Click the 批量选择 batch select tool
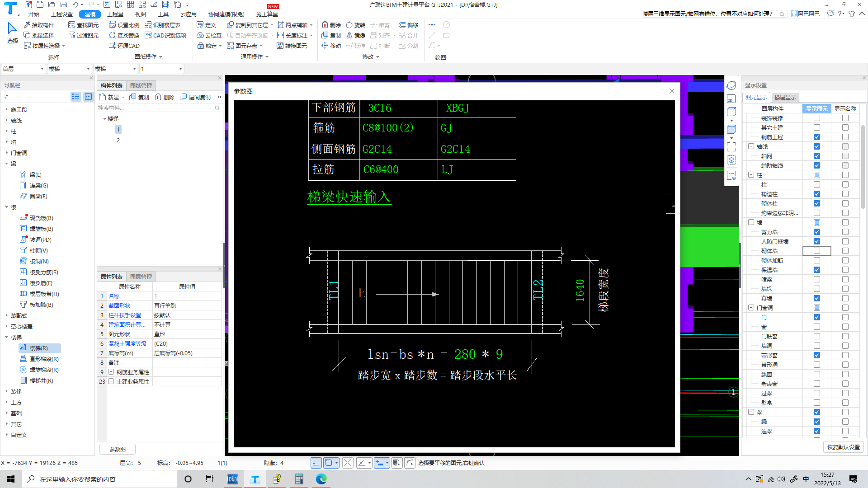Screen dimensions: 868x488 tap(39, 35)
